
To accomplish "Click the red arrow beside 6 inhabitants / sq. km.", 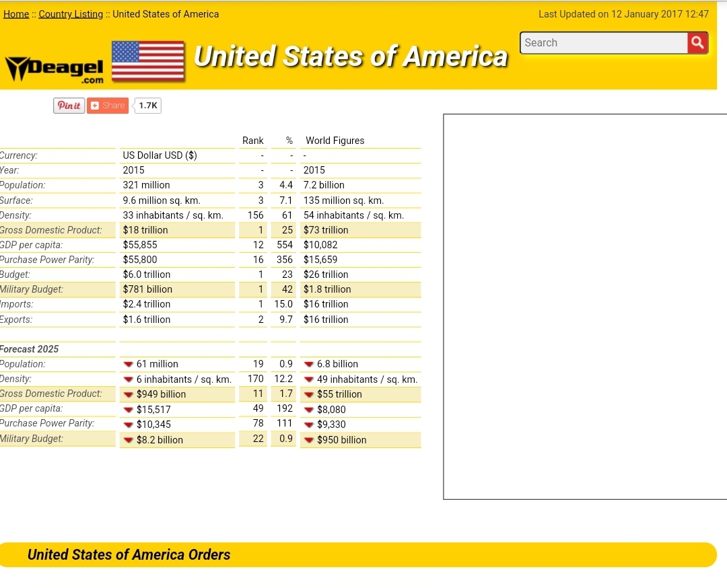I will tap(129, 379).
